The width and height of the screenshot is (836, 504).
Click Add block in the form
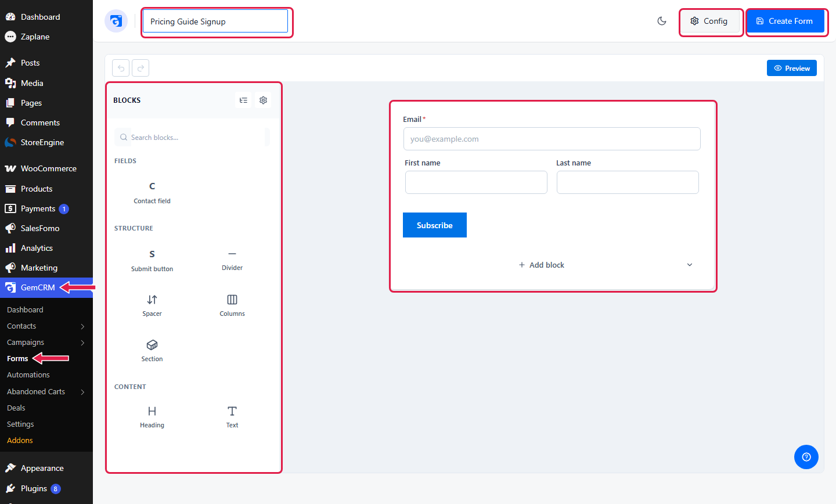click(541, 265)
